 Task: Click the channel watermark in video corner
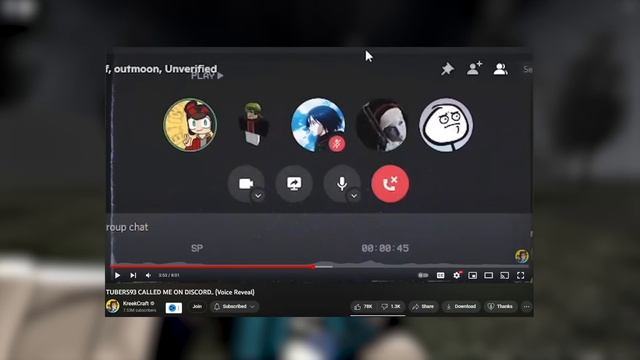[522, 256]
